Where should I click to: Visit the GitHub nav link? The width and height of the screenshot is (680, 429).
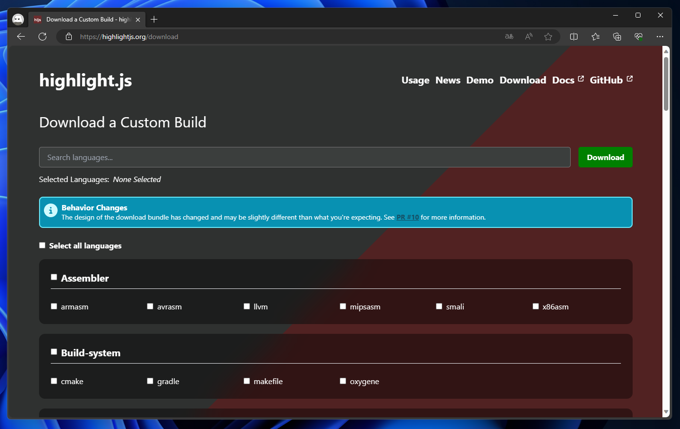(x=606, y=80)
